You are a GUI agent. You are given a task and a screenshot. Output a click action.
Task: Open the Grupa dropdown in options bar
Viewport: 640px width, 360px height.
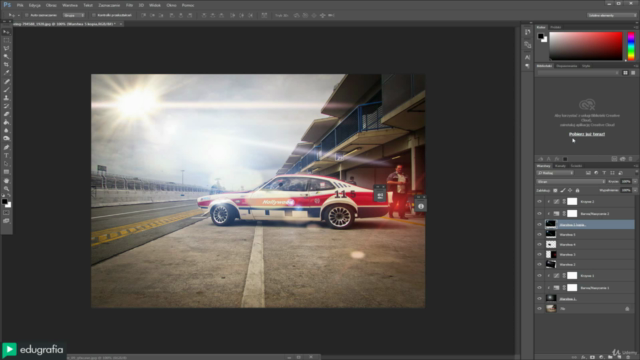(74, 15)
